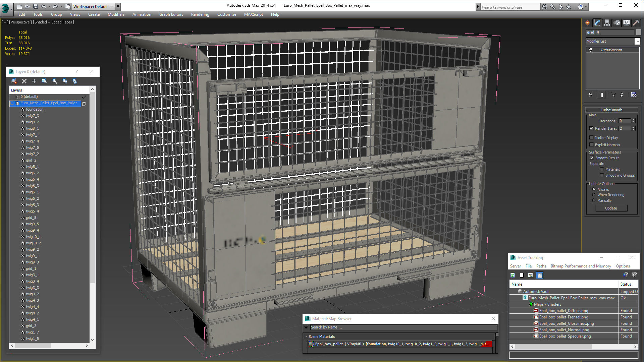Click the Save File floppy icon
Image resolution: width=644 pixels, height=362 pixels.
pos(35,6)
